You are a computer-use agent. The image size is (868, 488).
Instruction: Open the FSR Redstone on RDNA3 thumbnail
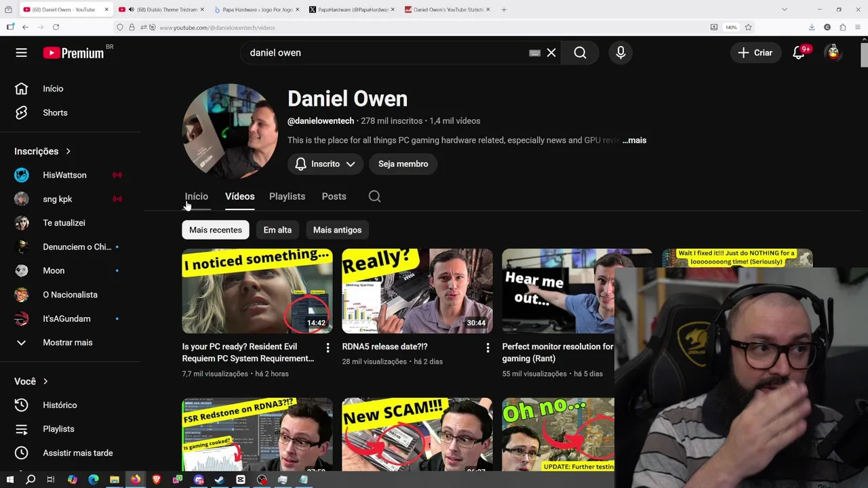[257, 434]
